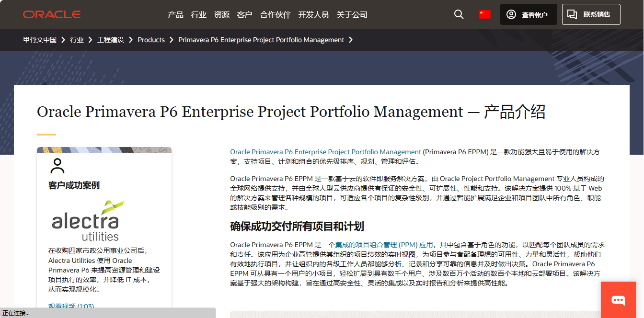
Task: Go to 甲骨文中国 breadcrumb
Action: (x=40, y=40)
